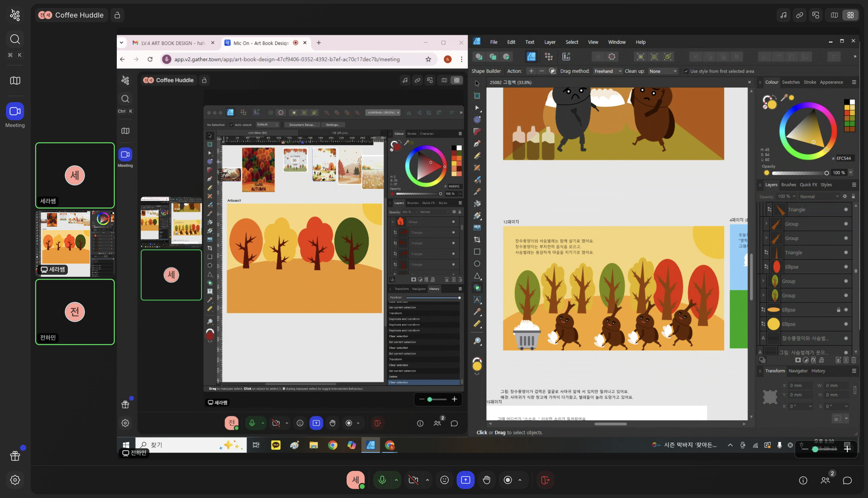Image resolution: width=868 pixels, height=498 pixels.
Task: Pick Colour Picker tool in 25082 그림책 Affinity window
Action: click(477, 312)
